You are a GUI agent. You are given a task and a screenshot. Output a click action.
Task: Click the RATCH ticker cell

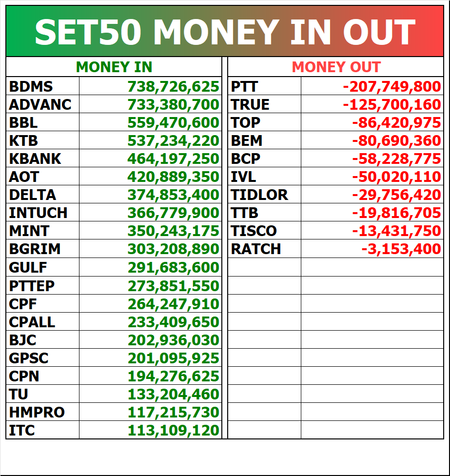coord(264,249)
